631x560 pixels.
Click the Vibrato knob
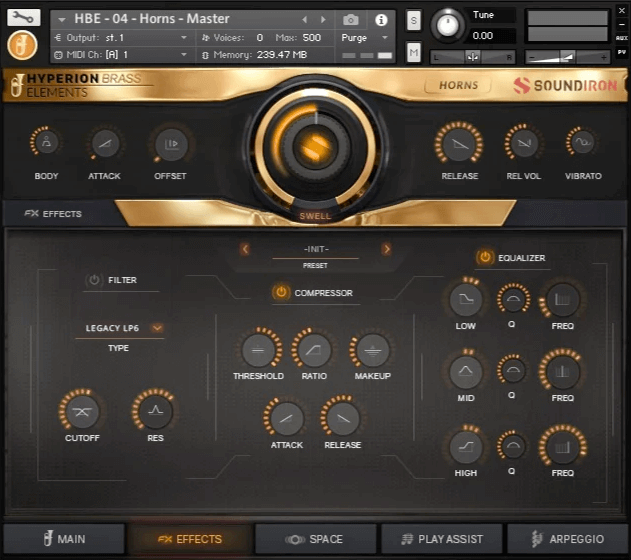pyautogui.click(x=582, y=144)
